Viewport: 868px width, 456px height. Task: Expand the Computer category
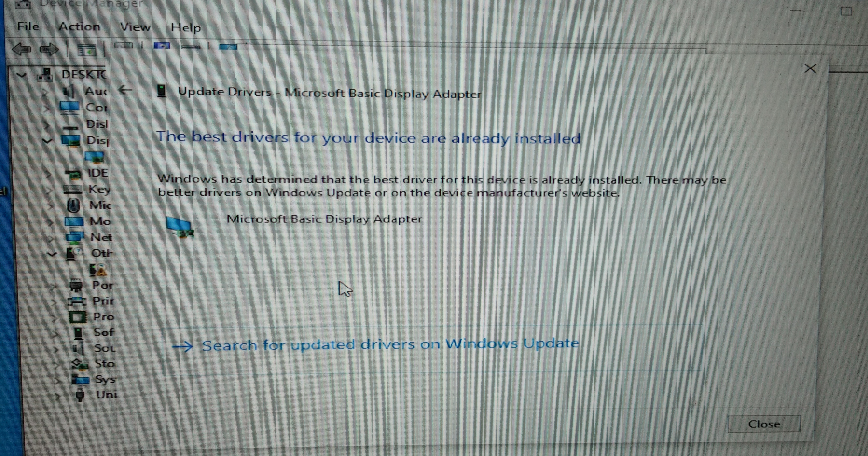coord(46,108)
